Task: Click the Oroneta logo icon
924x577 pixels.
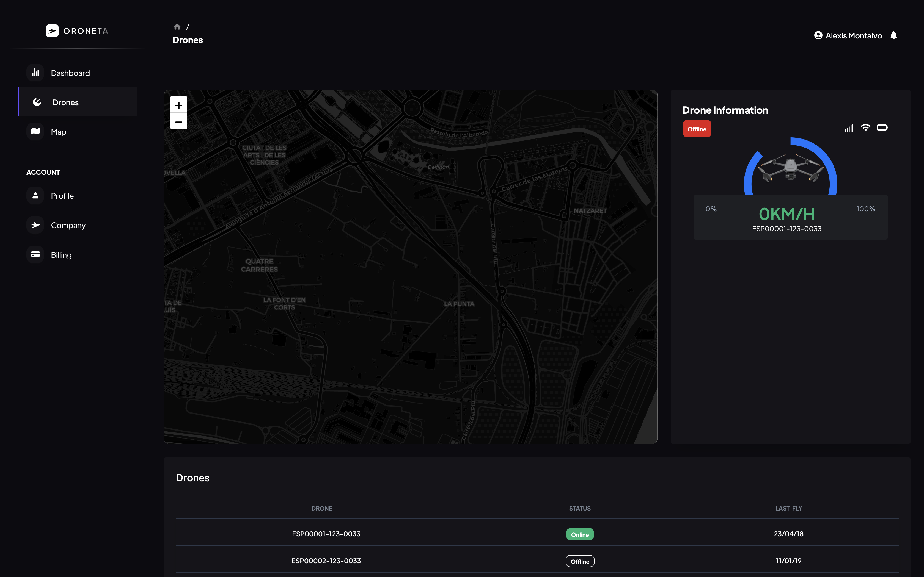Action: (x=52, y=31)
